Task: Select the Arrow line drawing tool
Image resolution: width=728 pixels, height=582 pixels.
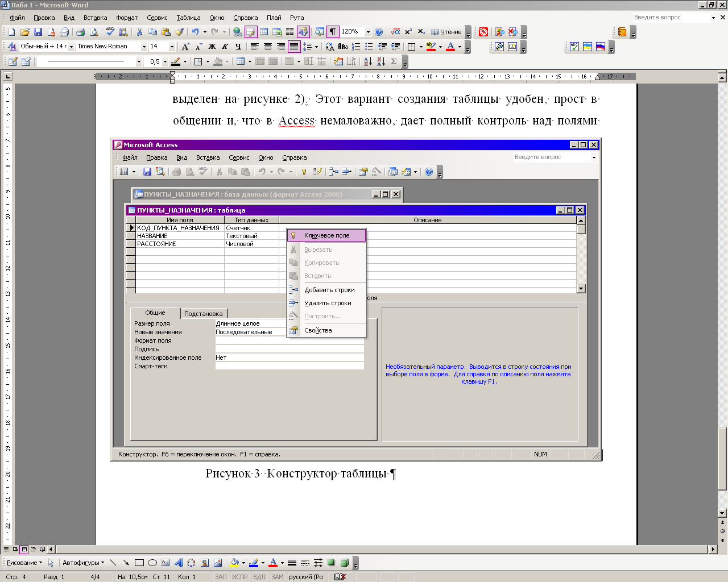Action: pyautogui.click(x=126, y=563)
